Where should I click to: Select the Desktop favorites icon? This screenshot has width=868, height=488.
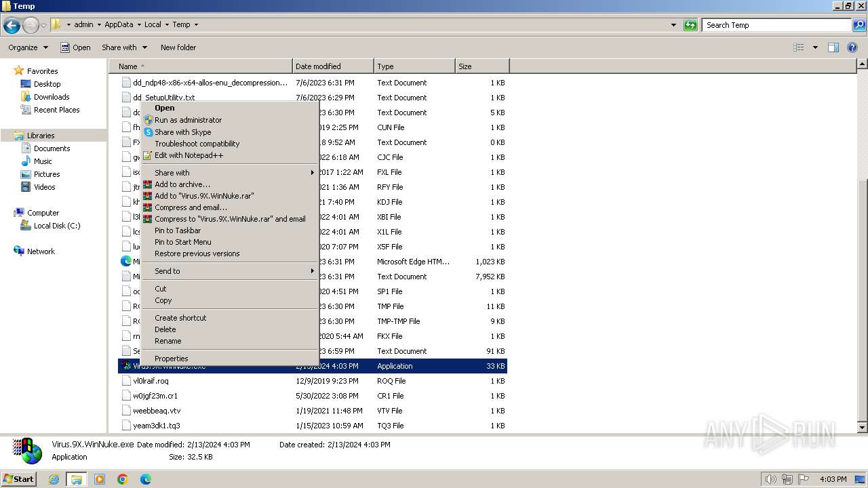26,84
